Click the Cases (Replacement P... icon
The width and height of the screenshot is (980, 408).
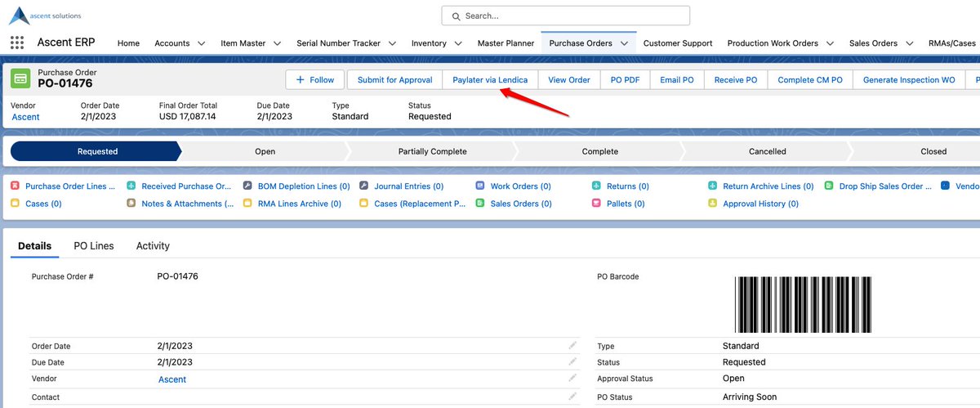(363, 204)
